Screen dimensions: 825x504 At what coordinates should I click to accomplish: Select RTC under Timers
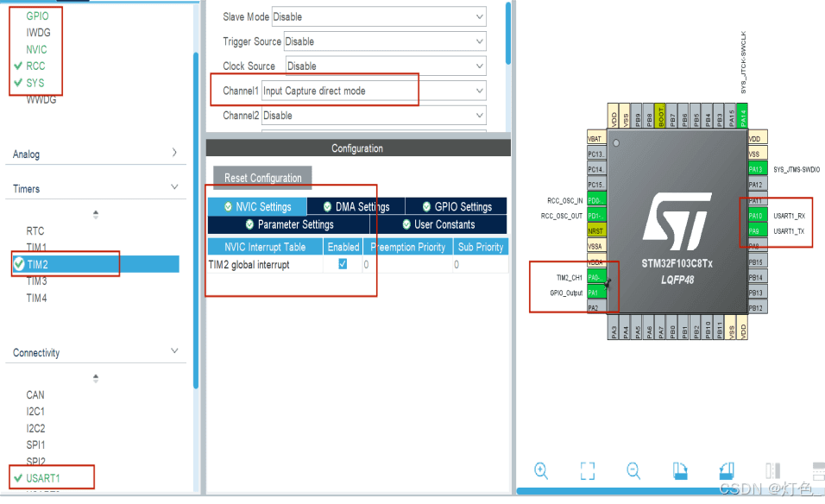[x=35, y=231]
